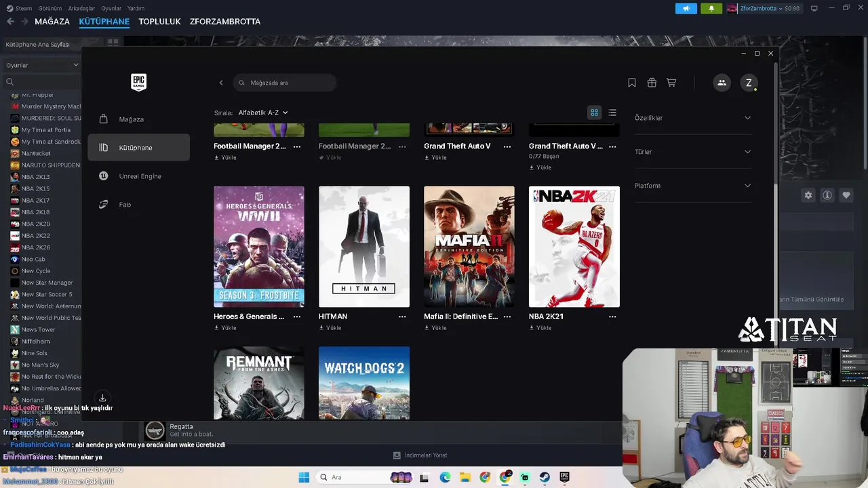Click Steam forward navigation arrow
Image resolution: width=868 pixels, height=488 pixels.
pyautogui.click(x=24, y=22)
